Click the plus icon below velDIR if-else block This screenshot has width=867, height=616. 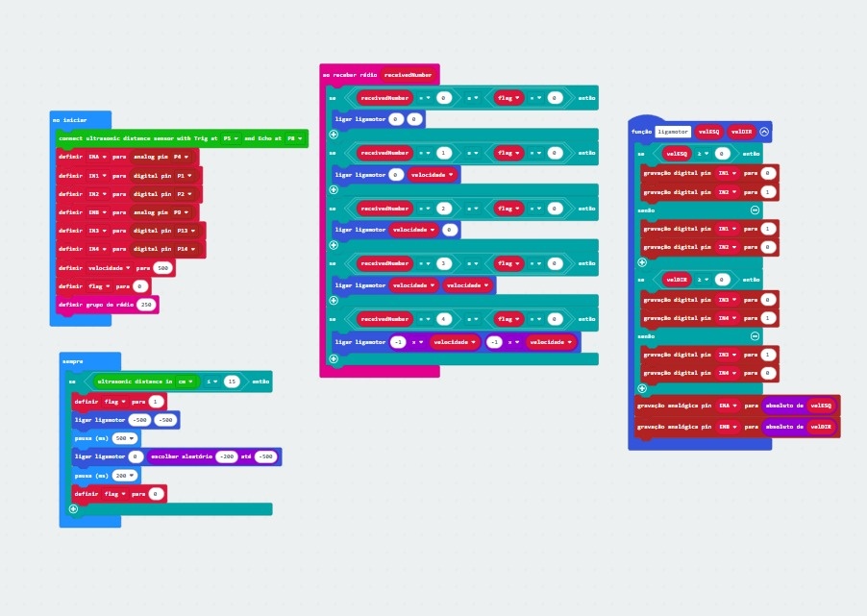click(x=642, y=388)
